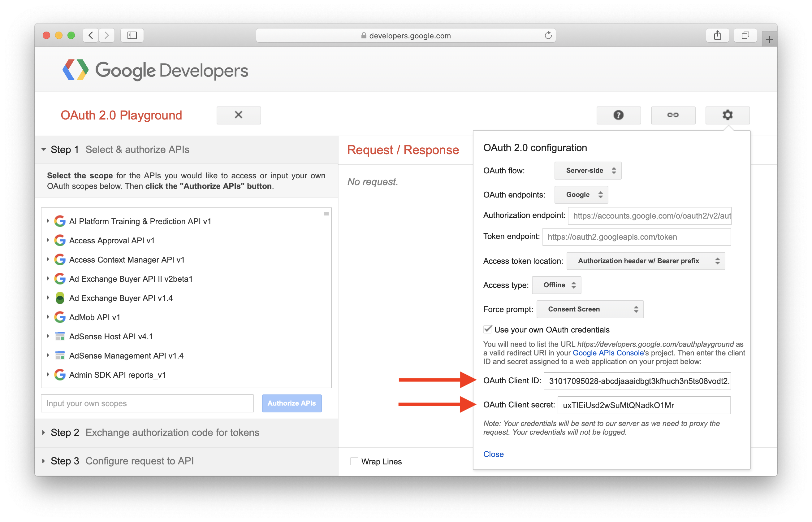The image size is (812, 522).
Task: Expand Step 3 Configure request to API
Action: pos(186,461)
